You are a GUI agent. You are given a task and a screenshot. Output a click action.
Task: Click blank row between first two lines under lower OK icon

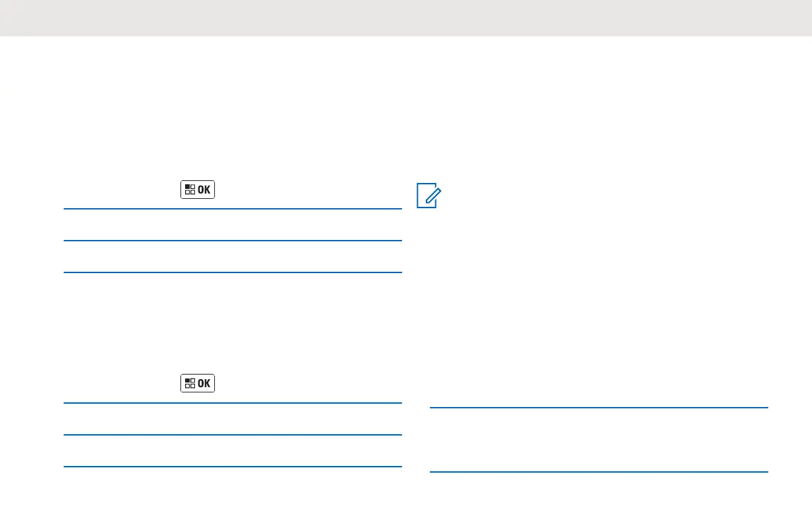(x=232, y=419)
